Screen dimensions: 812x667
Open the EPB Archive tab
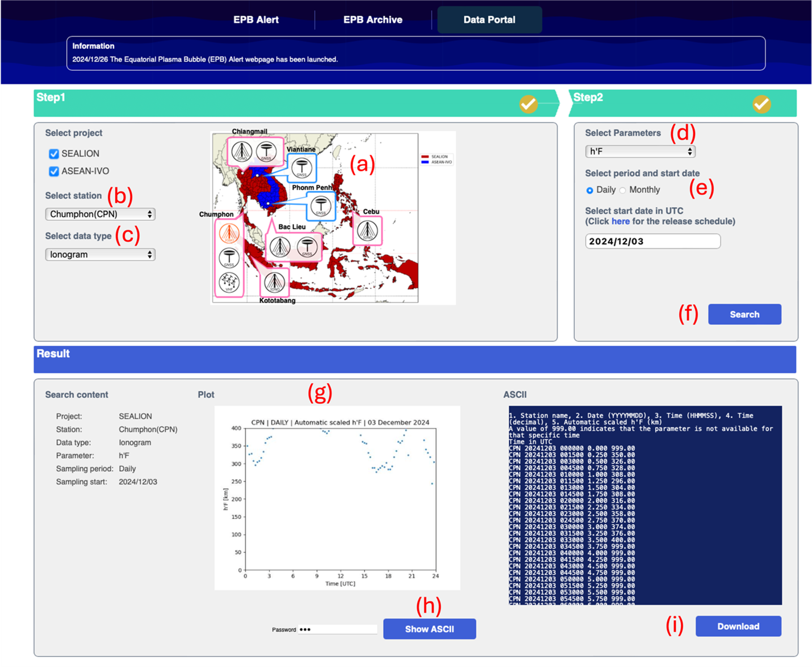pyautogui.click(x=372, y=20)
